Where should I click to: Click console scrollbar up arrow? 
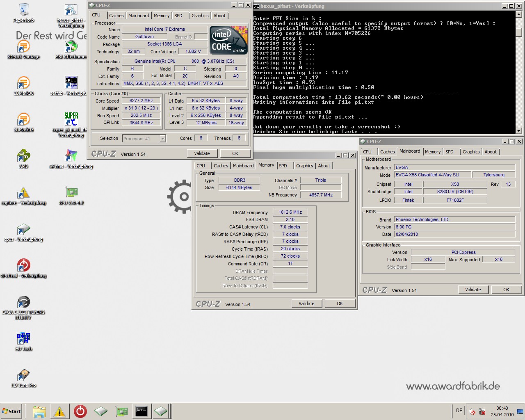519,14
